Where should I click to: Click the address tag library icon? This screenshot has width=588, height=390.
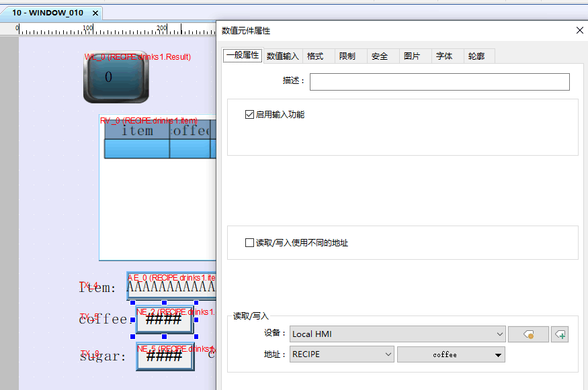point(528,334)
